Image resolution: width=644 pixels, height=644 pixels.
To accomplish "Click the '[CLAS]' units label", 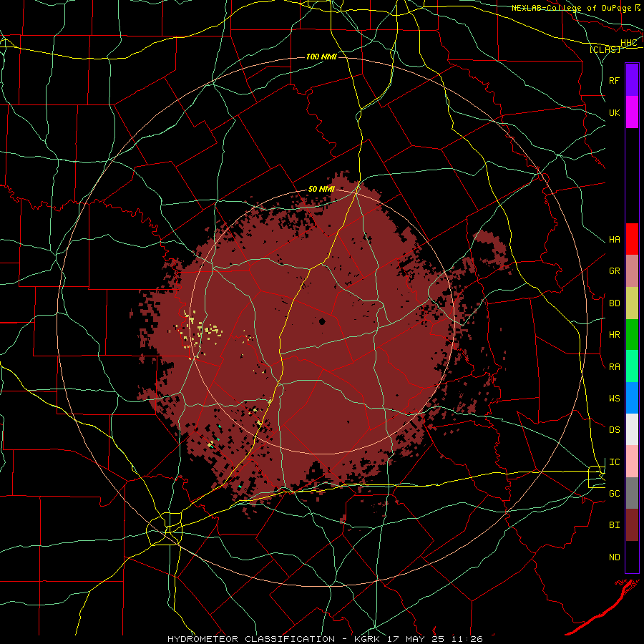I will point(605,49).
